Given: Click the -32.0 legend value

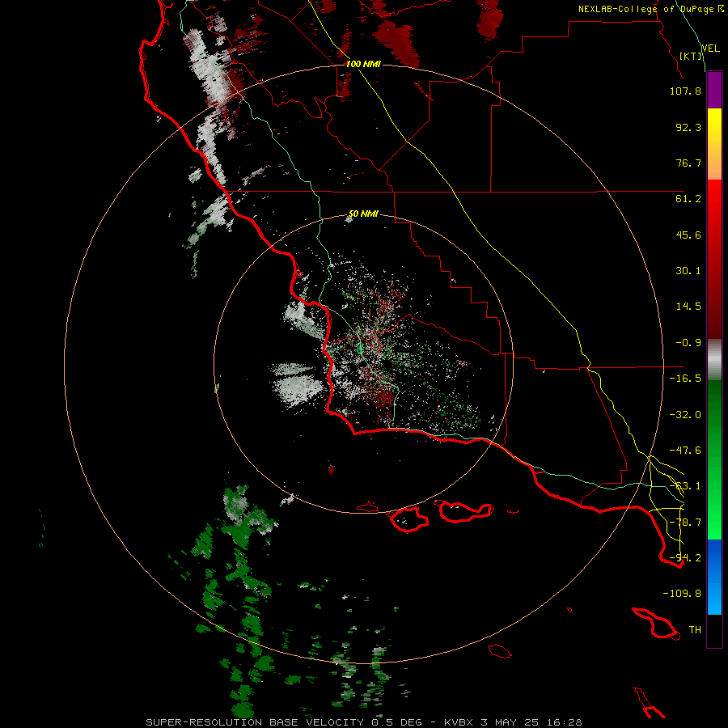Looking at the screenshot, I should coord(685,415).
